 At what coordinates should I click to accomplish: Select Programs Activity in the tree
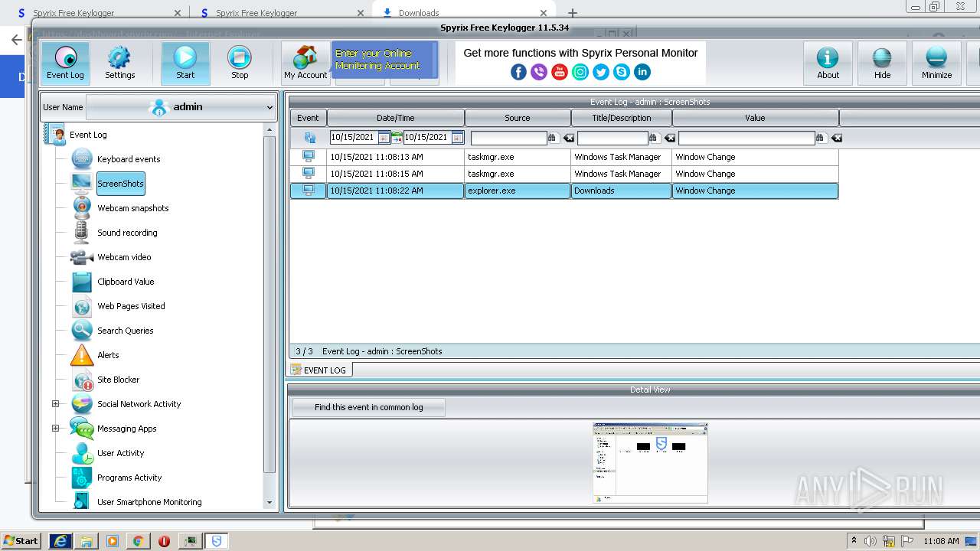click(x=129, y=478)
